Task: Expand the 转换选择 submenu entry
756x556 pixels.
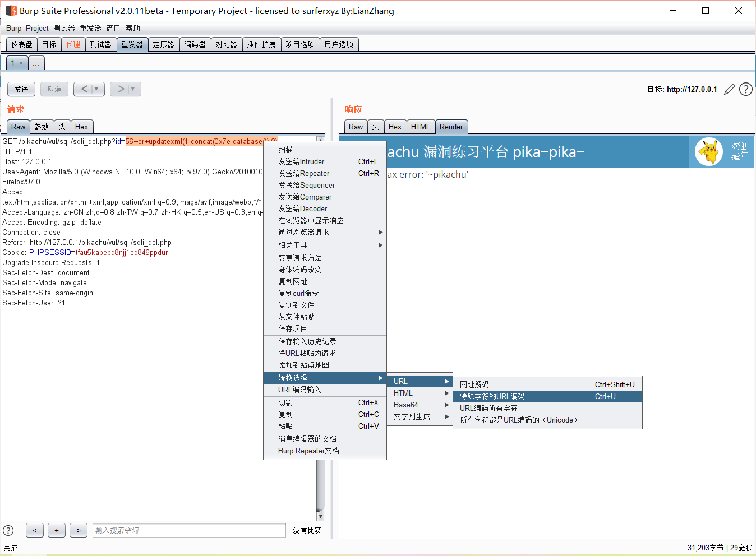Action: pos(325,378)
